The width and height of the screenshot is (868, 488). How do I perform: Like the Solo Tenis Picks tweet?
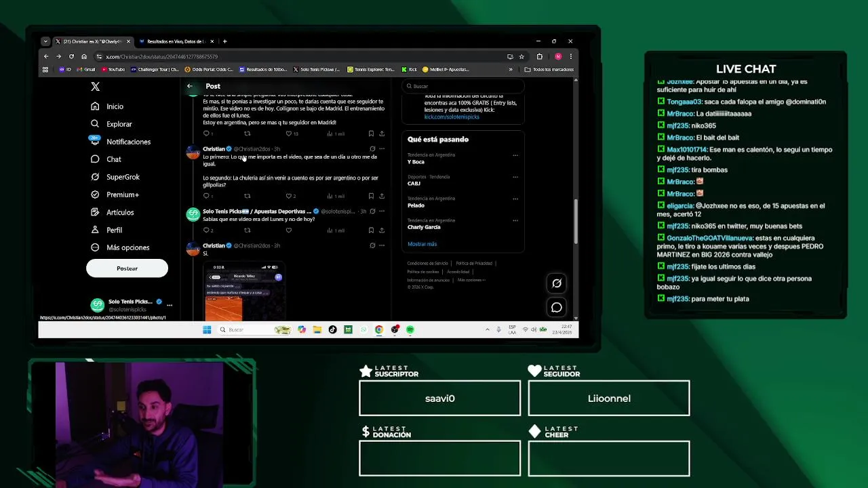pyautogui.click(x=288, y=230)
